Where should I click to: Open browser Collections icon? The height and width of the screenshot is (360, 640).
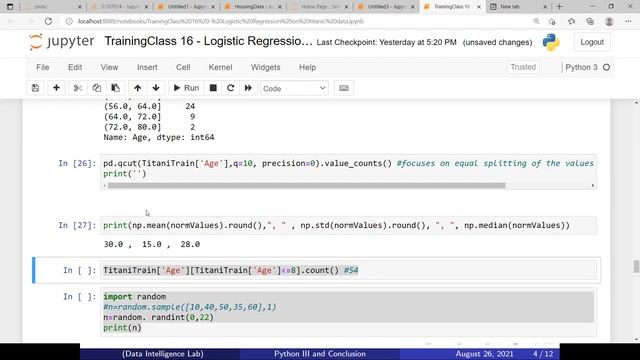tap(590, 21)
